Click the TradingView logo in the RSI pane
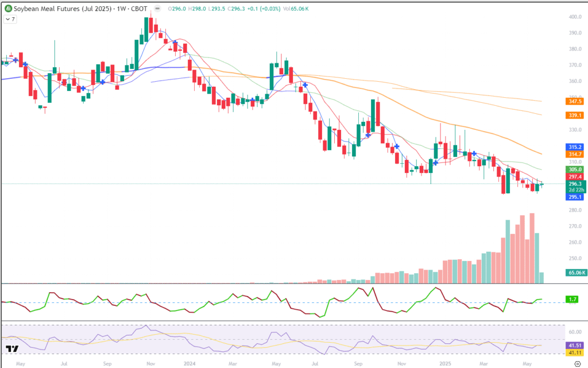 13,349
